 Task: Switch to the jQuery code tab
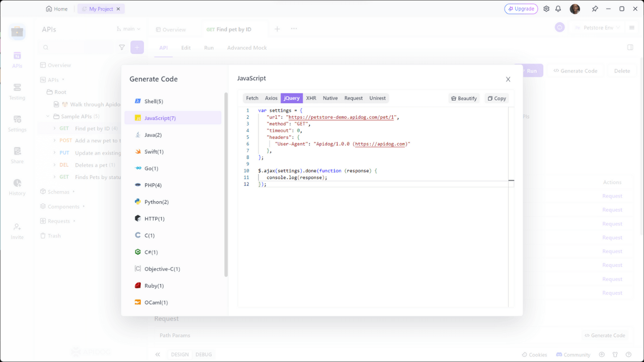(292, 98)
